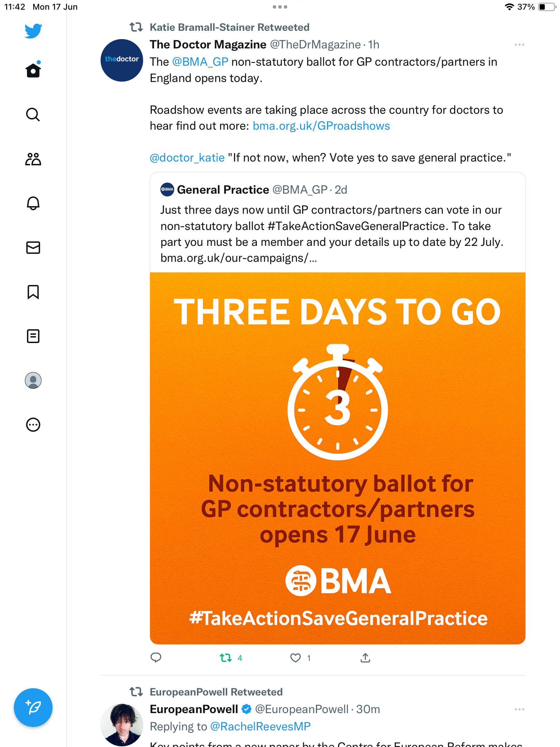560x747 pixels.
Task: Open more options on EuropeanPowell tweet
Action: [x=519, y=709]
